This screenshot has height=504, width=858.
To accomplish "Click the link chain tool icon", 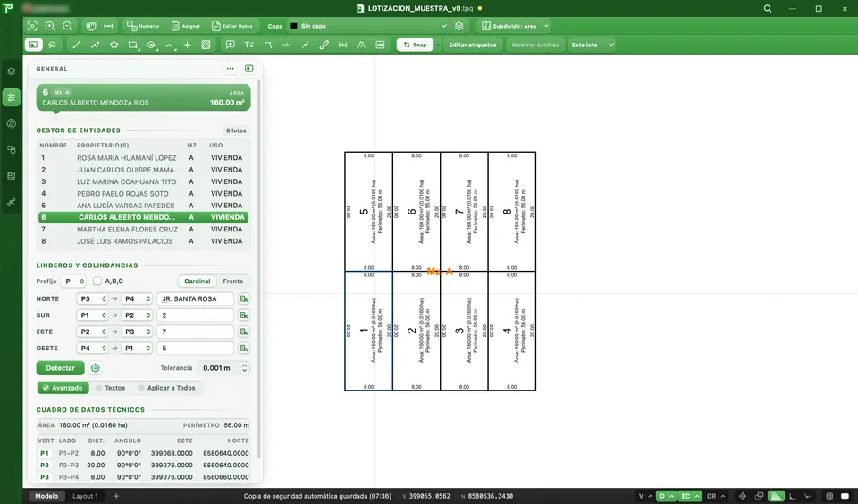I will click(x=324, y=45).
